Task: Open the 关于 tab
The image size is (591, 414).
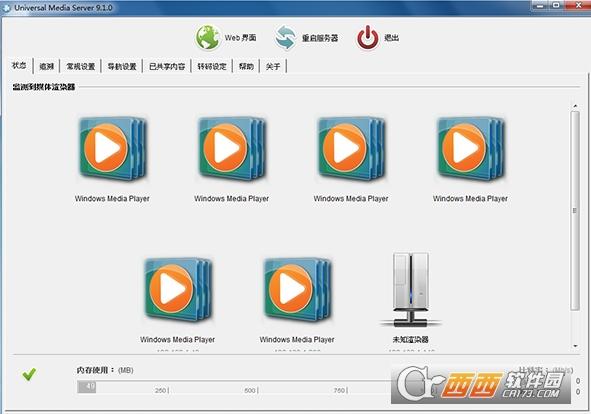Action: 273,67
